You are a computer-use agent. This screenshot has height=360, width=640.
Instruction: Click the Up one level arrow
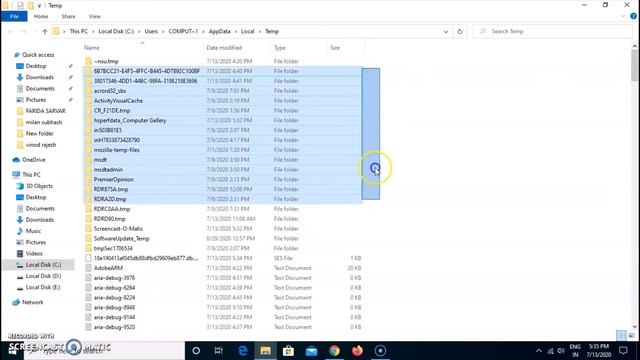pos(44,31)
